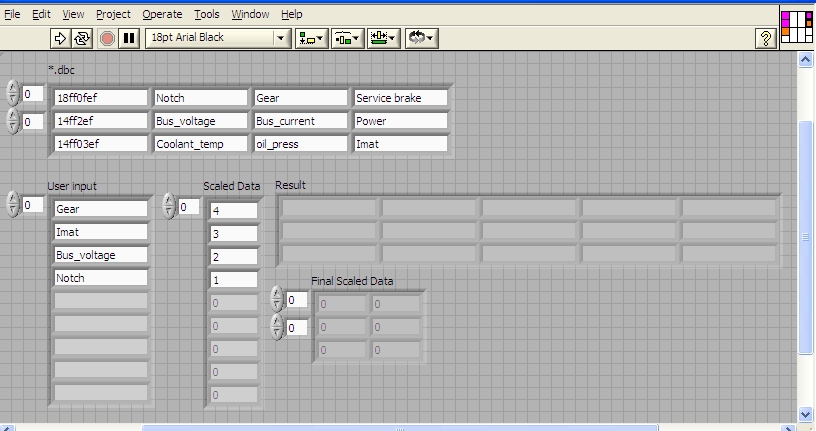816x431 pixels.
Task: Click the User input index number field
Action: click(33, 205)
